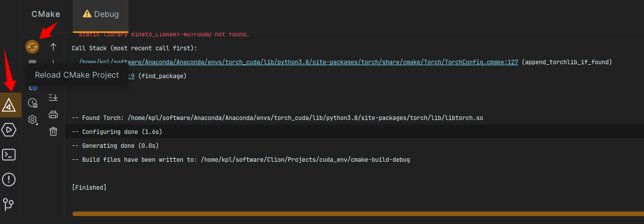Open the Git version control tool window
644x224 pixels.
pos(9,204)
